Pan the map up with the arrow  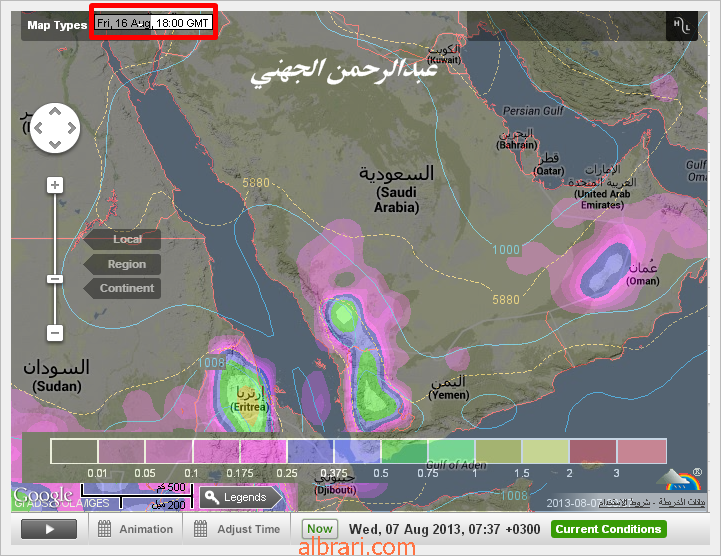click(x=55, y=111)
